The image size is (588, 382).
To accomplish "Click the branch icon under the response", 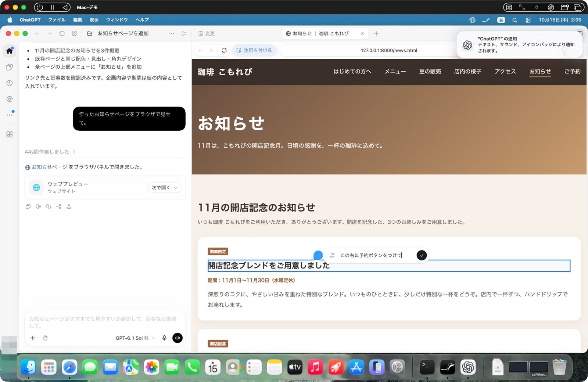I will point(59,206).
